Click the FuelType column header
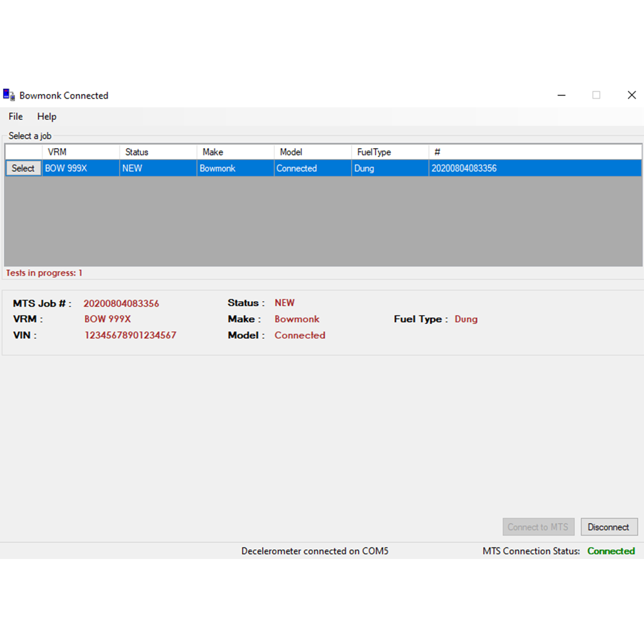The width and height of the screenshot is (644, 644). pyautogui.click(x=390, y=152)
